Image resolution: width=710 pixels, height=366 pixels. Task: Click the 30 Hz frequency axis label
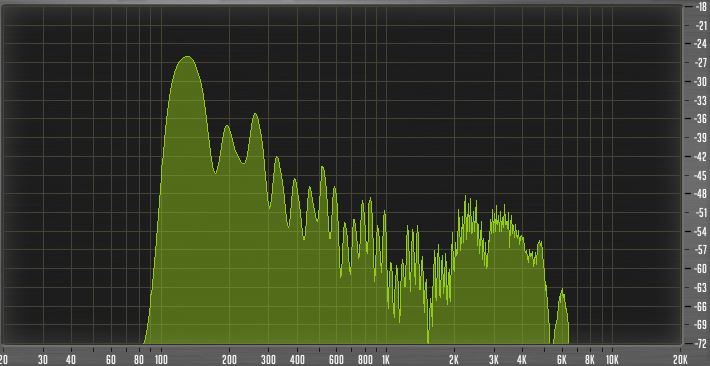[43, 361]
